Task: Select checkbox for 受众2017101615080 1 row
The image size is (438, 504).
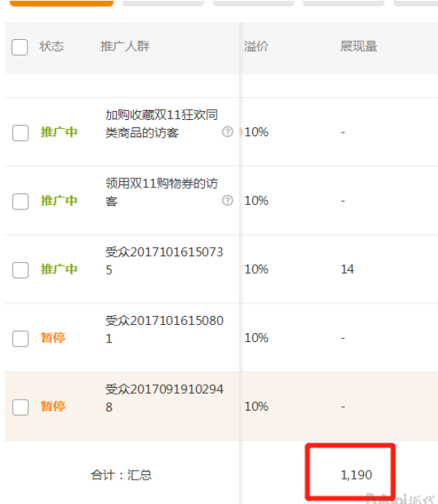Action: [21, 339]
